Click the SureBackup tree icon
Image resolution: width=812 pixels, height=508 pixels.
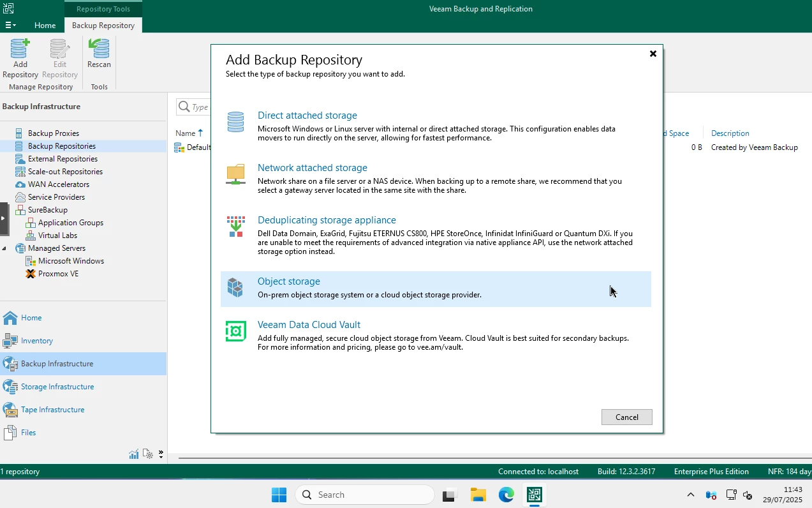20,210
